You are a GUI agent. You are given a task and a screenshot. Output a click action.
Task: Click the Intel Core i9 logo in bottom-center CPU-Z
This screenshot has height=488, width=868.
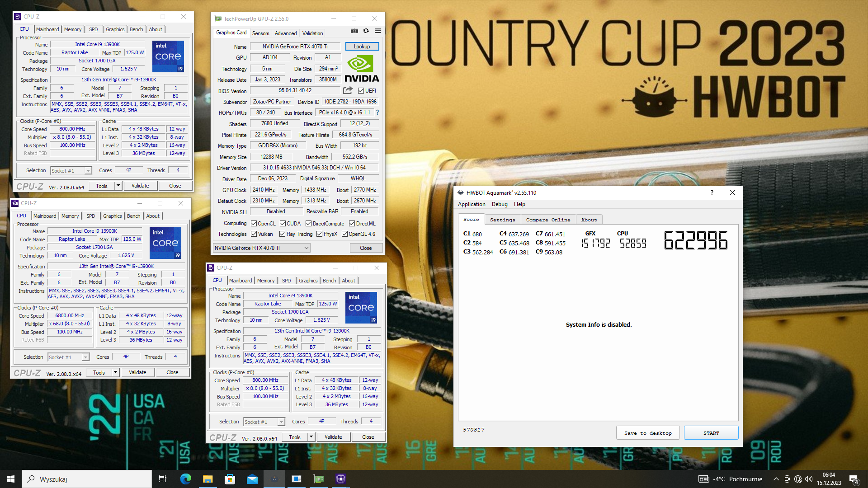click(361, 308)
